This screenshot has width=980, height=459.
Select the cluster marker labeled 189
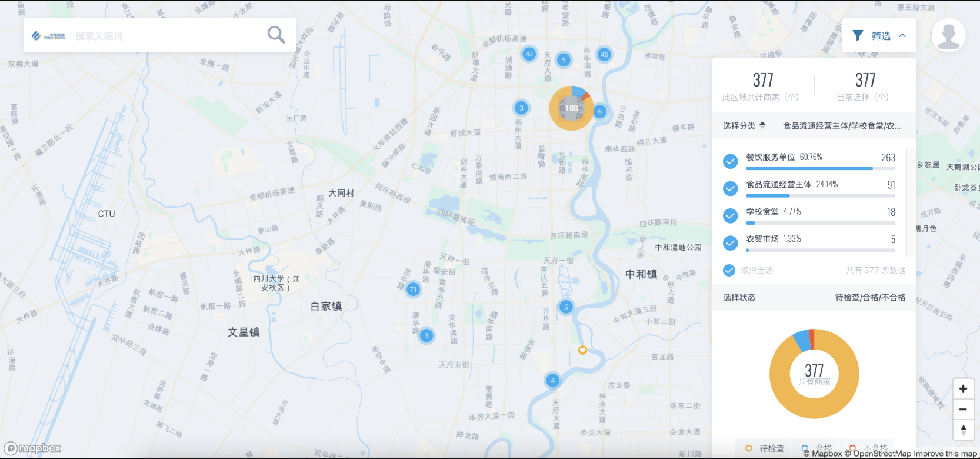571,108
